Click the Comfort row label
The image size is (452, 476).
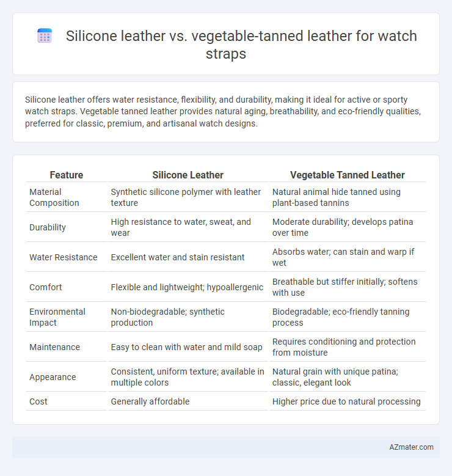point(46,287)
